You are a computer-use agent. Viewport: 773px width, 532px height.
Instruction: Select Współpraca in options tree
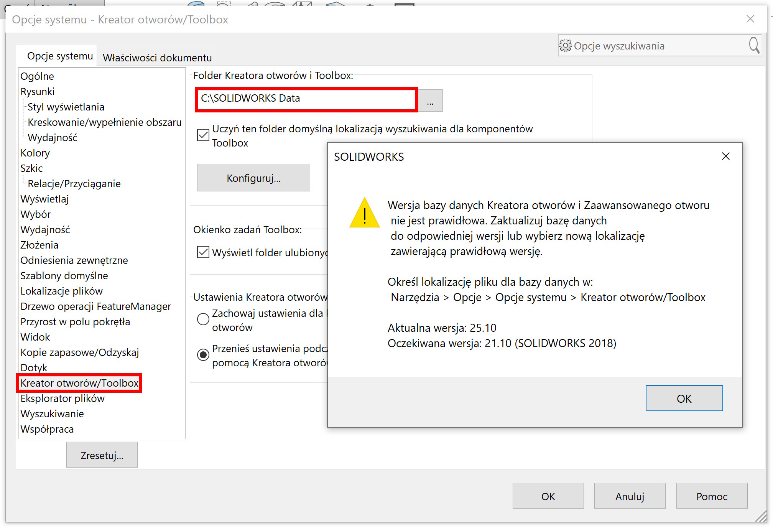pos(47,429)
